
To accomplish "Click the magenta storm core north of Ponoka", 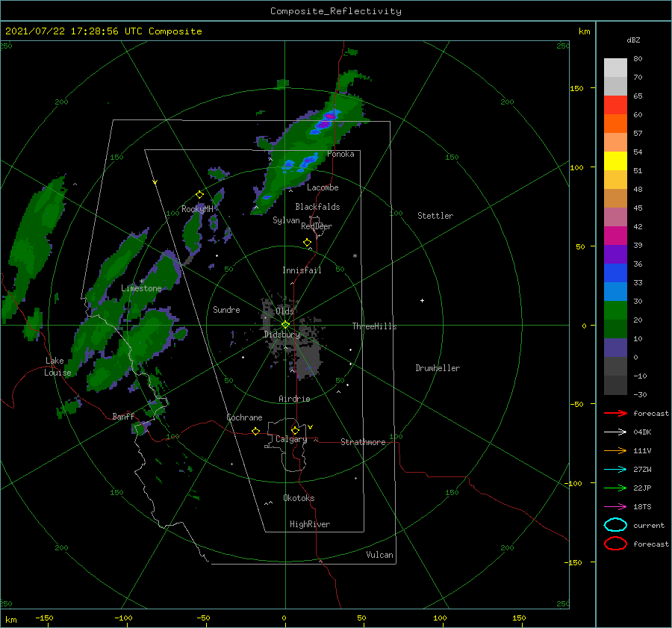I will click(x=329, y=116).
